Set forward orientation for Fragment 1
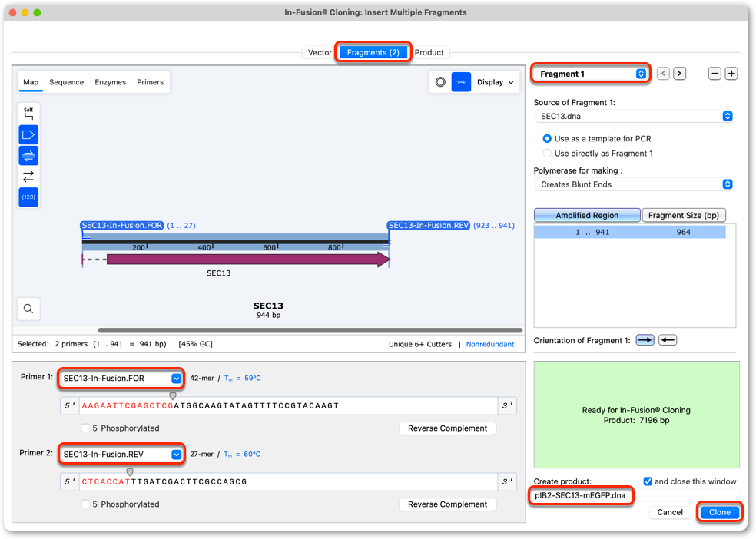This screenshot has height=539, width=756. point(645,340)
